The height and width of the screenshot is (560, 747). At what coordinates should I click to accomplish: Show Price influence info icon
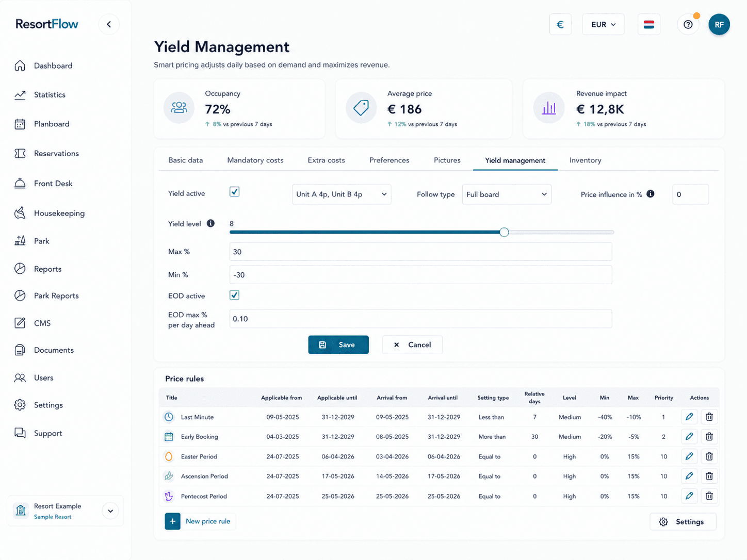pyautogui.click(x=651, y=194)
